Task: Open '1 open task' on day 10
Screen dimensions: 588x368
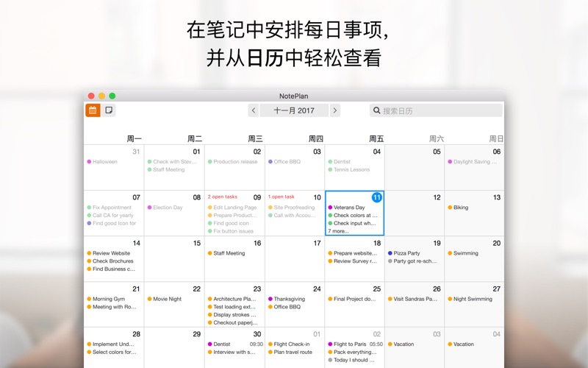Action: click(282, 197)
